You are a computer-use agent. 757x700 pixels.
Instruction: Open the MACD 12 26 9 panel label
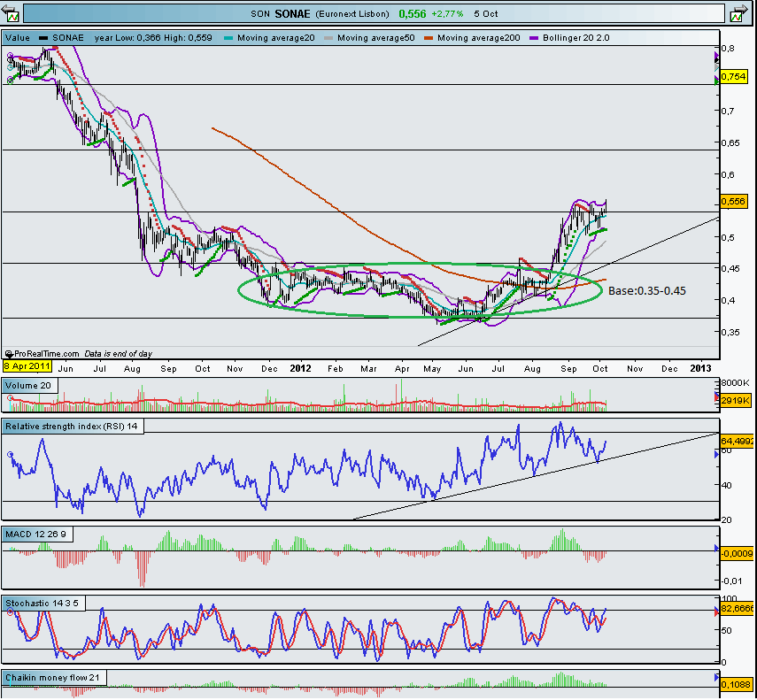[37, 535]
